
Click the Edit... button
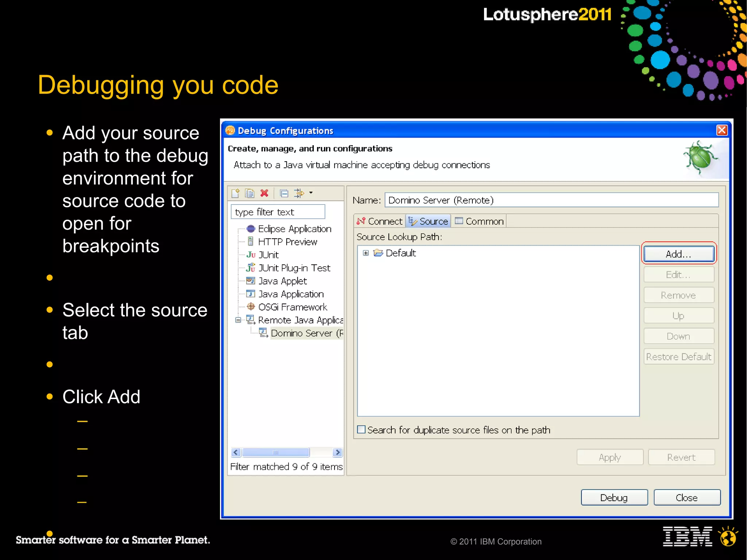pos(679,274)
